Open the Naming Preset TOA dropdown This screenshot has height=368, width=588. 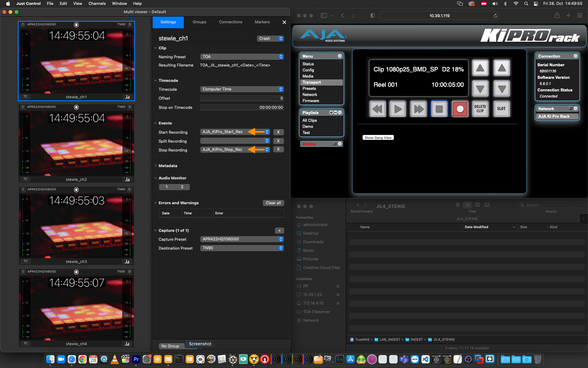click(x=242, y=57)
